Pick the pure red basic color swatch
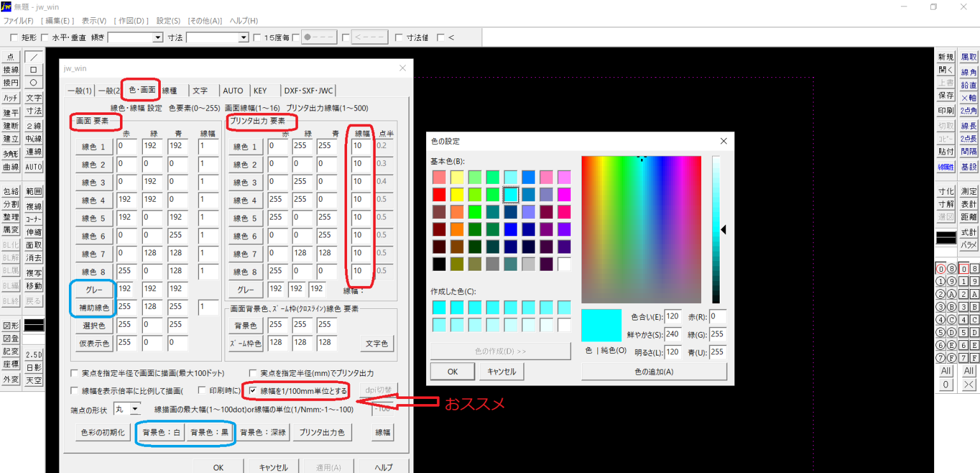Image resolution: width=980 pixels, height=473 pixels. [x=439, y=194]
